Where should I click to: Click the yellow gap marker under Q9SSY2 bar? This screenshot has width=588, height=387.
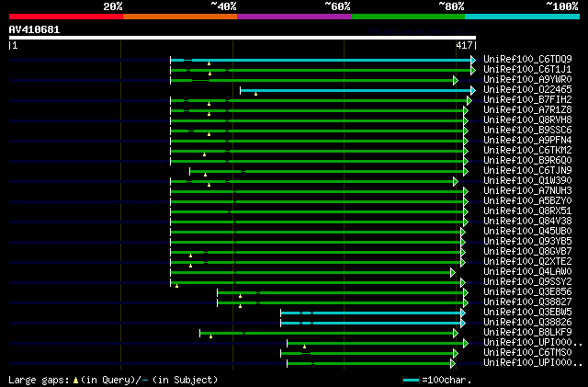point(177,286)
